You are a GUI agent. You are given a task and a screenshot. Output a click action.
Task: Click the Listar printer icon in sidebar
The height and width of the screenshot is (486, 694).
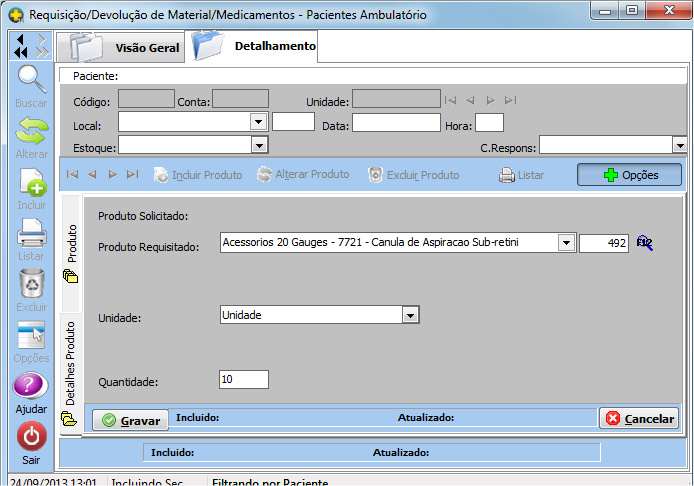point(31,233)
